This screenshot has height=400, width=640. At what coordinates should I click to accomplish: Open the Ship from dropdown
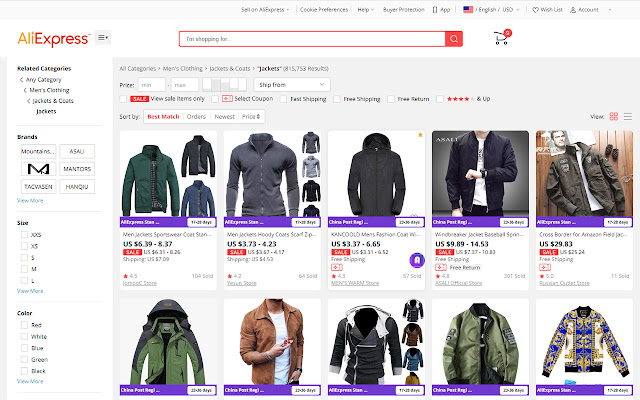[292, 84]
